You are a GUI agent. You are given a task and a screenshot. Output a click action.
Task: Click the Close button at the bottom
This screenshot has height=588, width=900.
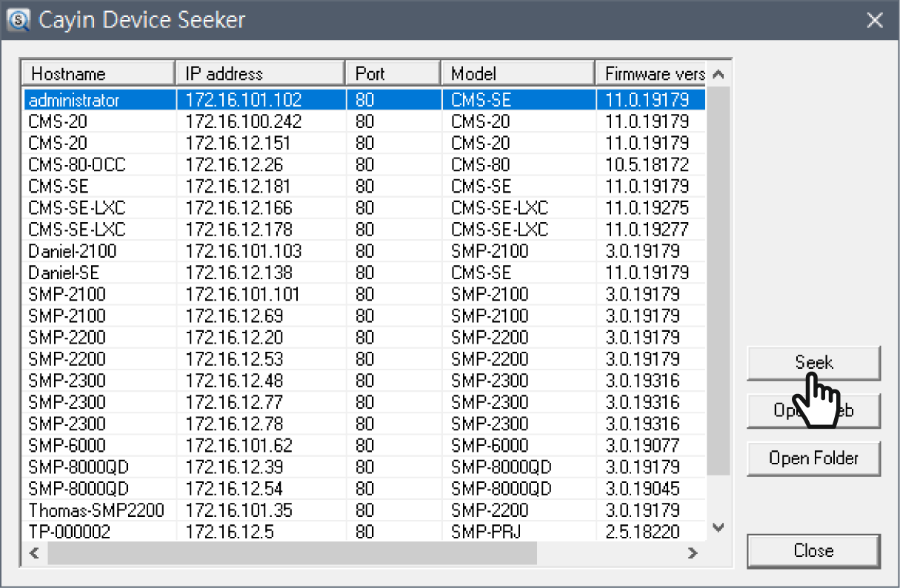coord(813,551)
